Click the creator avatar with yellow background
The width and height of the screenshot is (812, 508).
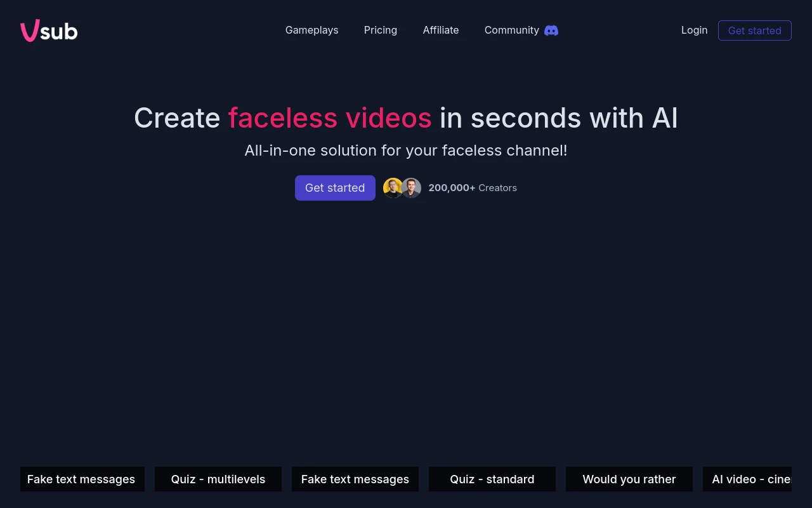392,188
